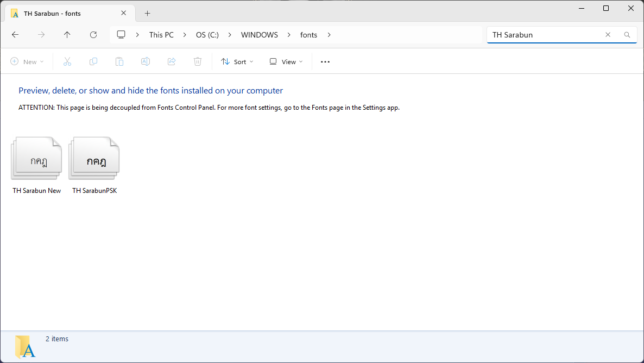Expand the chevron after This PC breadcrumb
The height and width of the screenshot is (363, 644).
[x=185, y=35]
